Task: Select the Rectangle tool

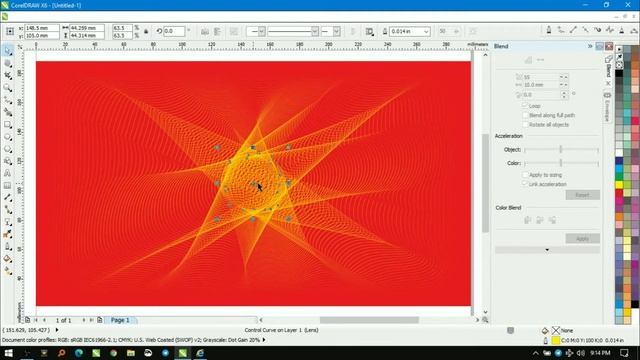Action: pyautogui.click(x=8, y=124)
